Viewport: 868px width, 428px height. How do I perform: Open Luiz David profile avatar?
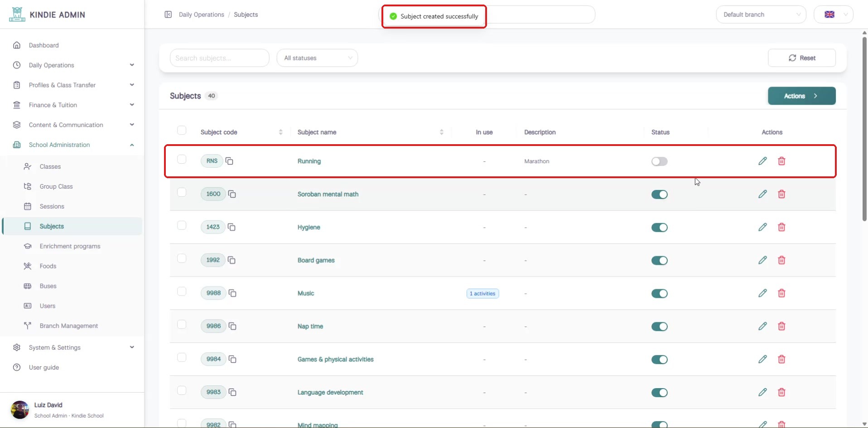(20, 410)
